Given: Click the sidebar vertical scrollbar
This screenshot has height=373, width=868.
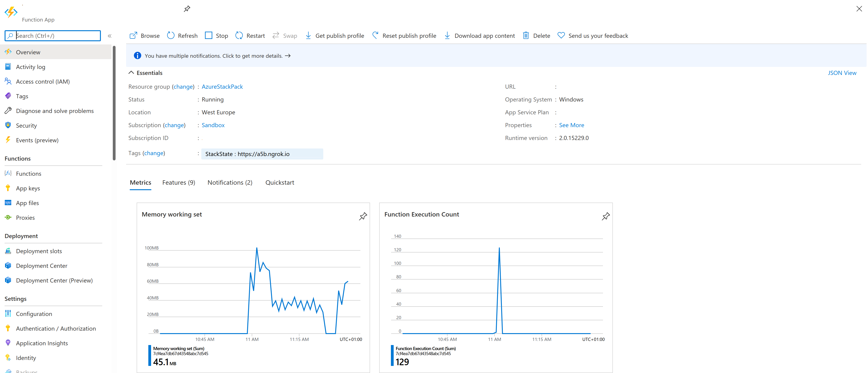Looking at the screenshot, I should (114, 103).
